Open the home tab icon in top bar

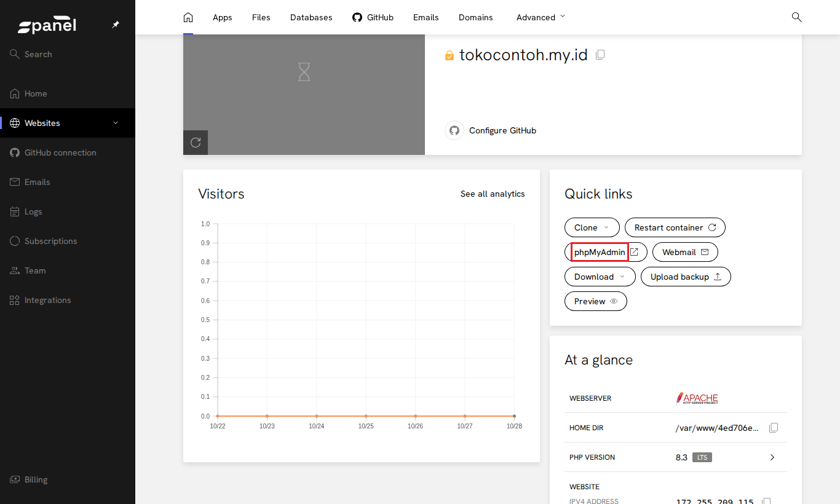(x=188, y=17)
